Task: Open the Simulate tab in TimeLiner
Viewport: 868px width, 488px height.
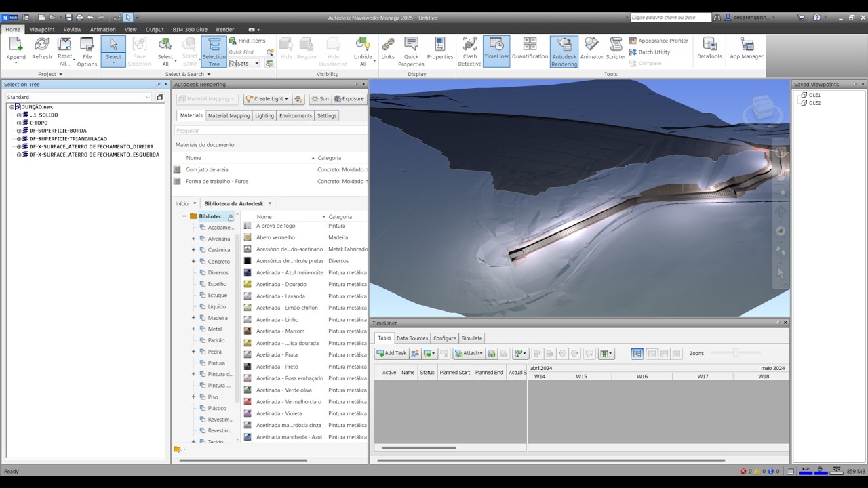Action: click(x=472, y=338)
